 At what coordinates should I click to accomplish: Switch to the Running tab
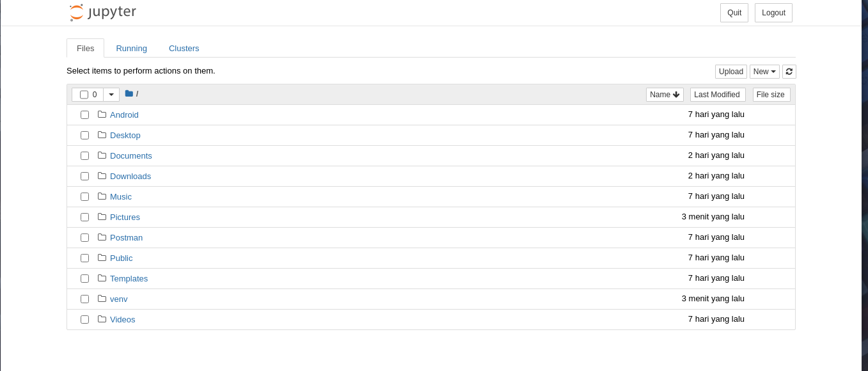tap(131, 48)
